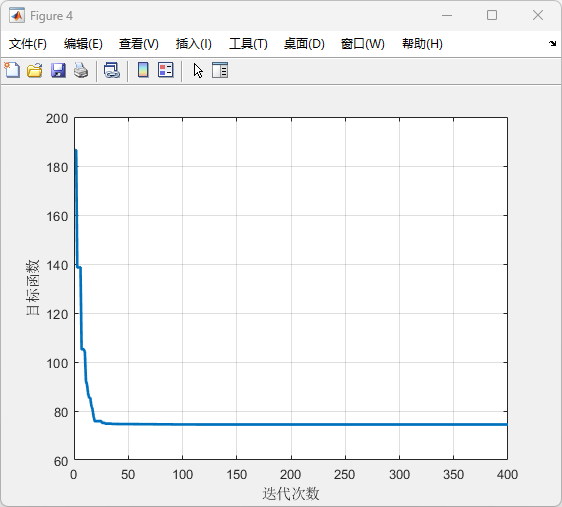Image resolution: width=562 pixels, height=507 pixels.
Task: Open the Property Inspector icon
Action: pyautogui.click(x=220, y=70)
